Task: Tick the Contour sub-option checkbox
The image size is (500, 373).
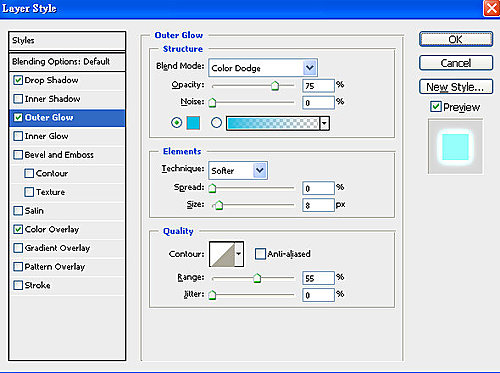Action: click(29, 174)
